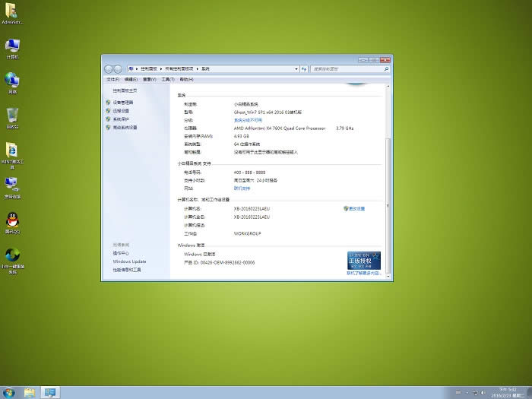
Task: Click the back navigation arrow button
Action: [109, 69]
